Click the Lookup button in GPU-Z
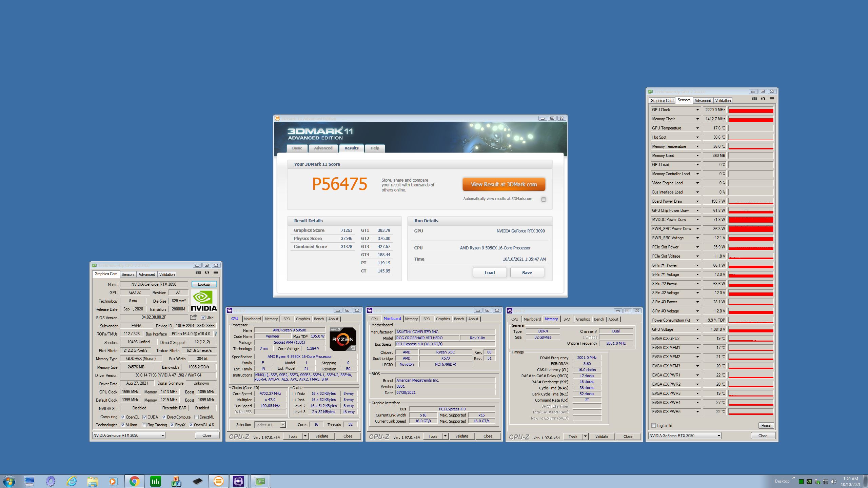This screenshot has height=488, width=868. 204,284
